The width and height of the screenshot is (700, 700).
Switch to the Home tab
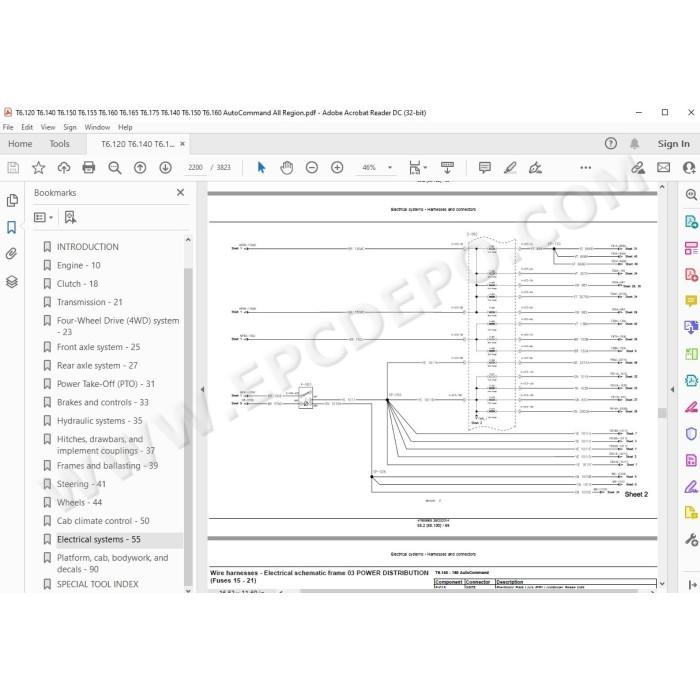tap(20, 144)
